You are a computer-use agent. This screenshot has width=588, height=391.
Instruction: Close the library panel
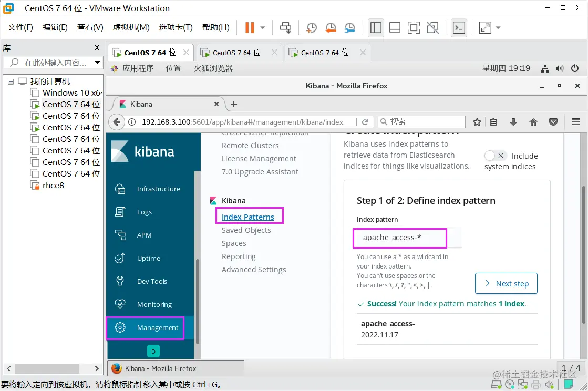pos(97,48)
